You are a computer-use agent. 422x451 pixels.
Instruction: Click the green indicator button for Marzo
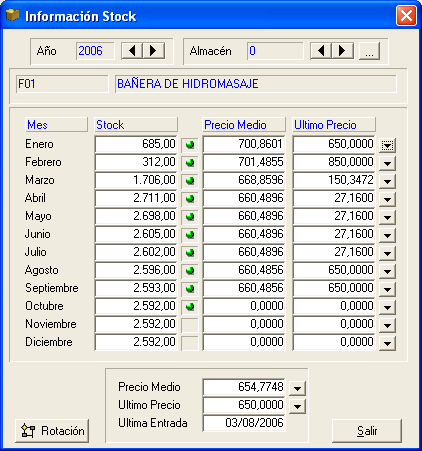(x=190, y=181)
